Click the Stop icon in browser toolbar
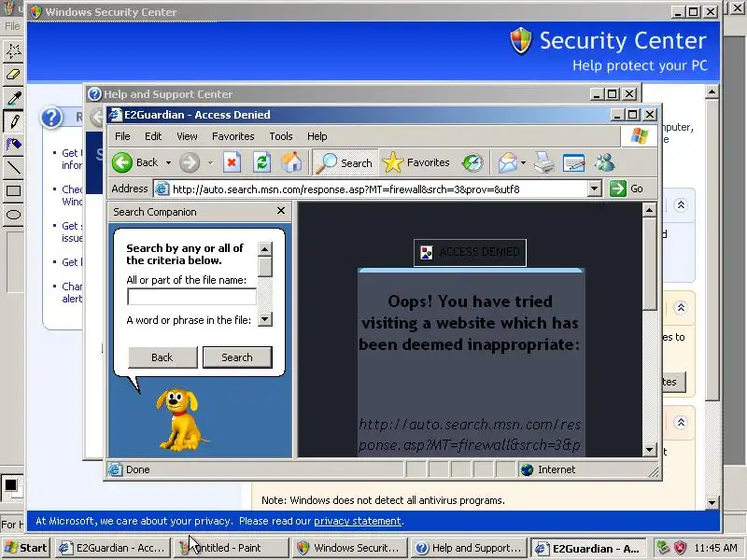The width and height of the screenshot is (747, 560). click(232, 162)
